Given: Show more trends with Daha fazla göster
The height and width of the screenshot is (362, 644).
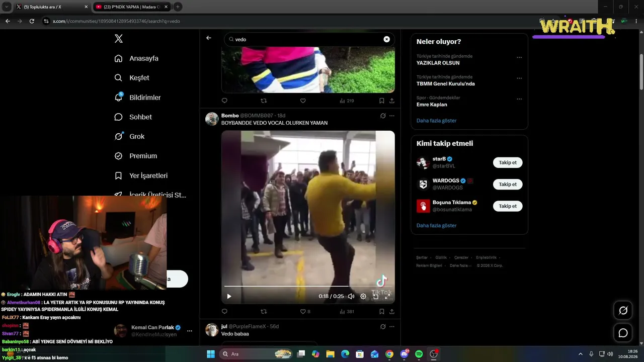Looking at the screenshot, I should click(436, 121).
